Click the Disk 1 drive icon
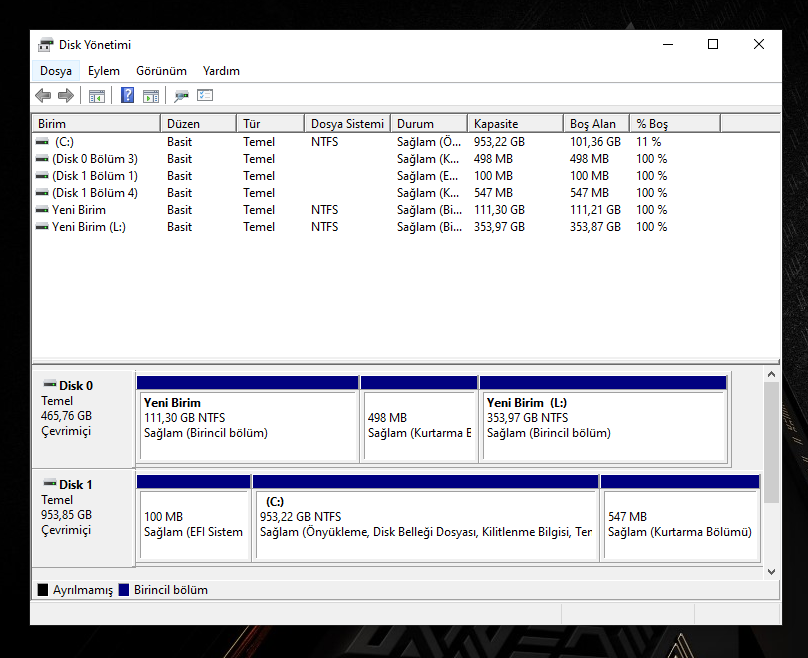The image size is (808, 658). point(50,483)
